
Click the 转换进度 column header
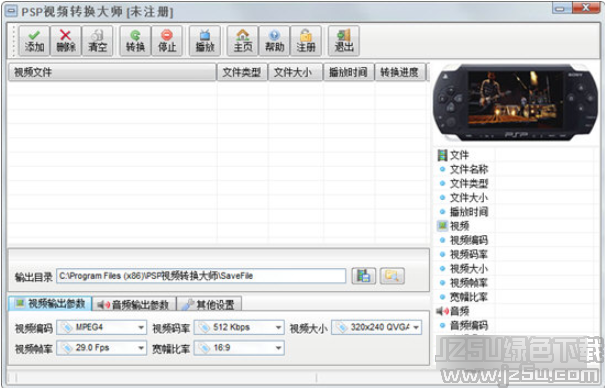pyautogui.click(x=400, y=72)
